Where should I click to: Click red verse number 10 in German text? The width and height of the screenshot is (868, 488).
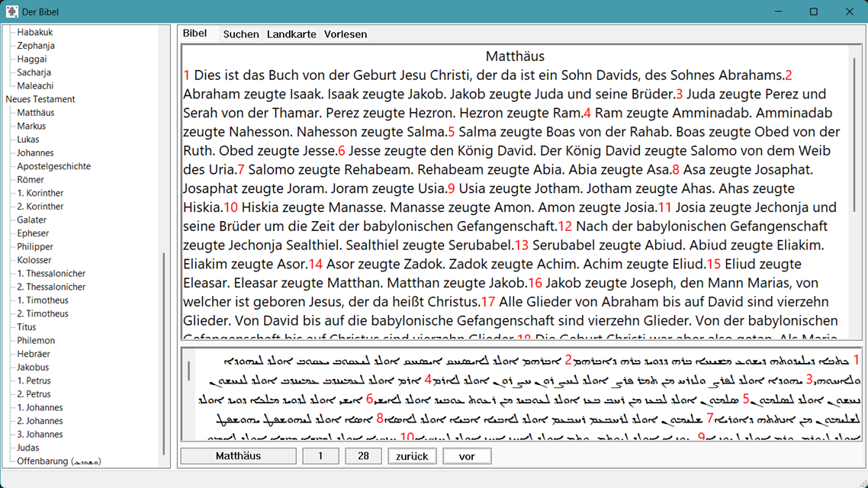[x=231, y=207]
